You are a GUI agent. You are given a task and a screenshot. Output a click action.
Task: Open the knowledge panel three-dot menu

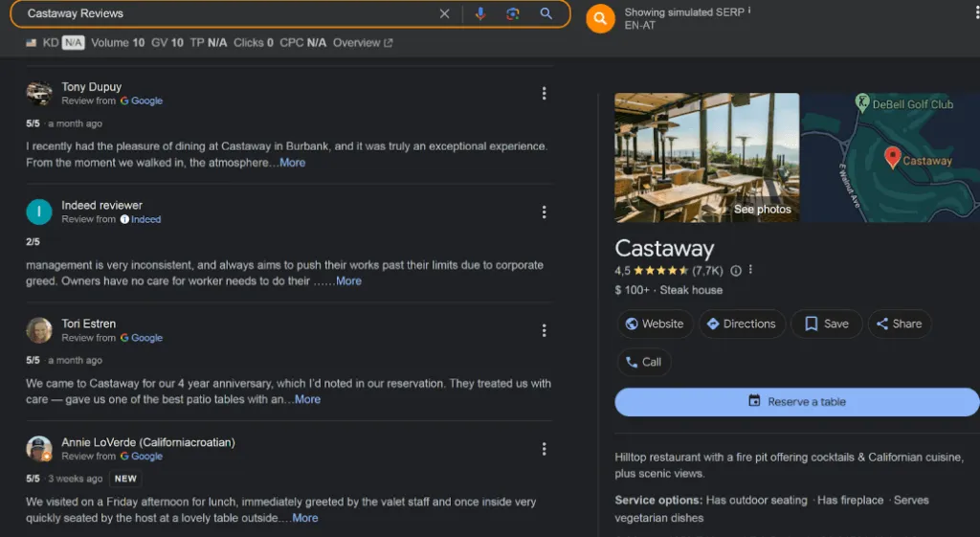[750, 270]
